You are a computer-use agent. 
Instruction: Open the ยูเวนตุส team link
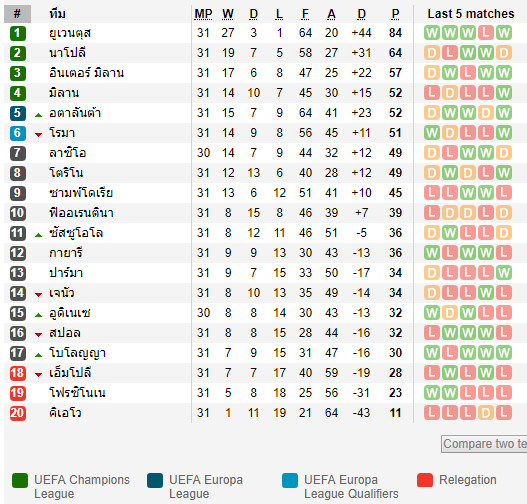[x=70, y=33]
